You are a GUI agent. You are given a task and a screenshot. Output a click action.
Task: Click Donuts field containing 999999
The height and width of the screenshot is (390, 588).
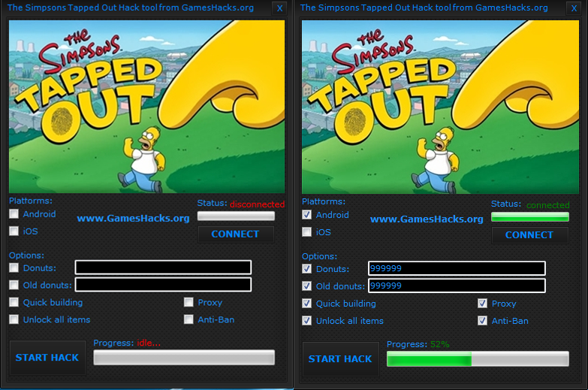pos(457,268)
